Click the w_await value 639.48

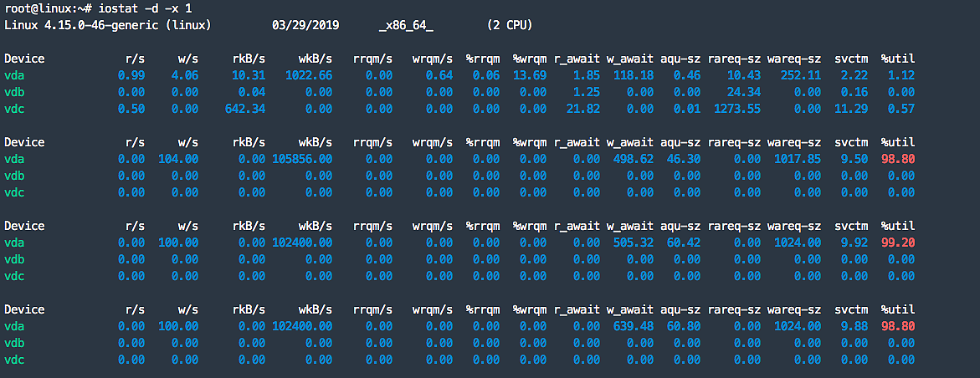[x=629, y=326]
